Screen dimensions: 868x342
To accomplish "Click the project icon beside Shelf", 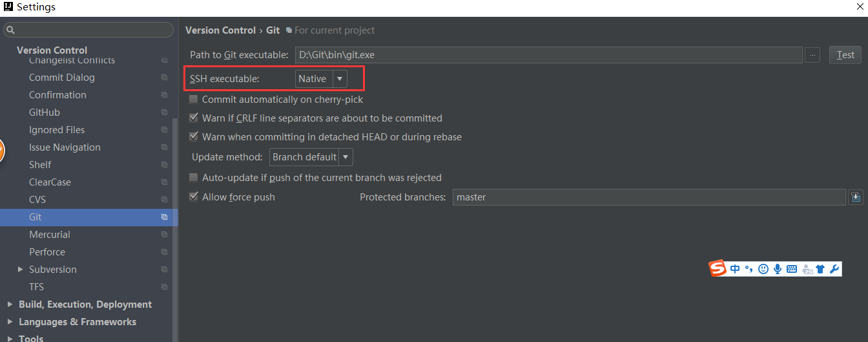I will [x=164, y=165].
